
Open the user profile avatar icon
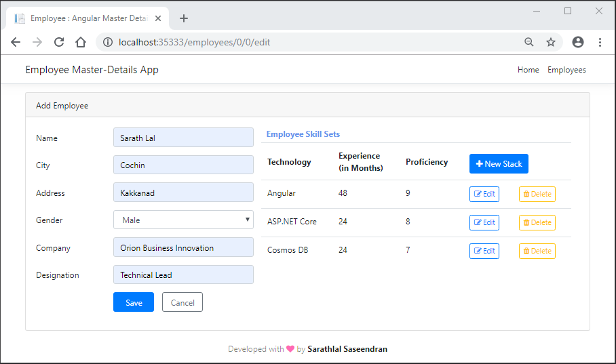pyautogui.click(x=577, y=42)
